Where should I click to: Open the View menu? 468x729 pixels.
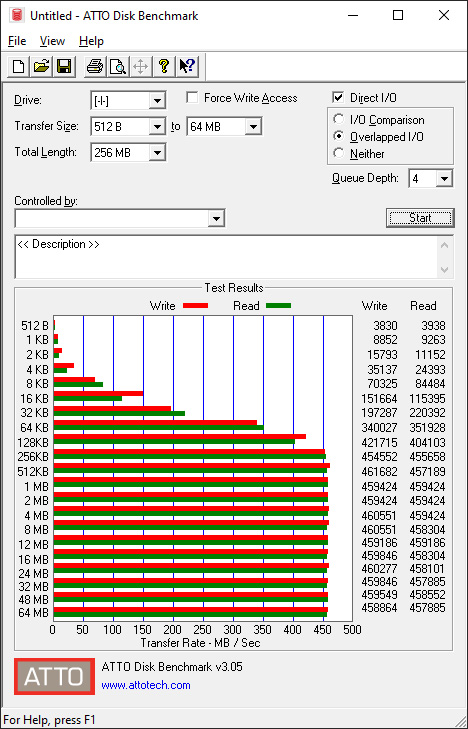52,41
